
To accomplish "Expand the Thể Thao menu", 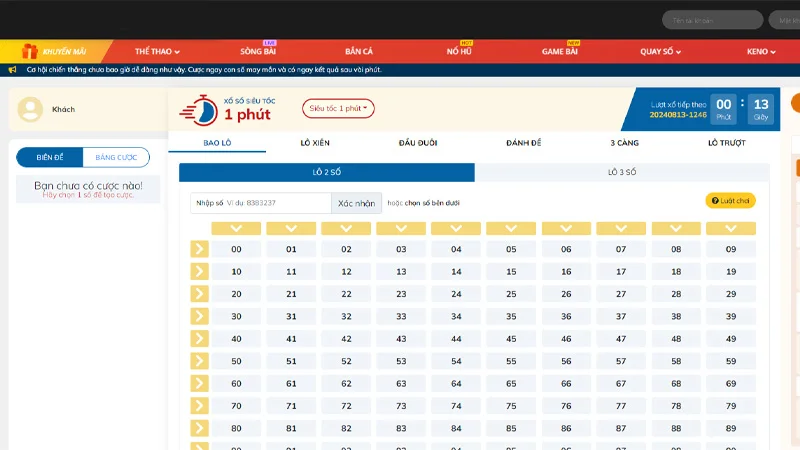I will 157,51.
